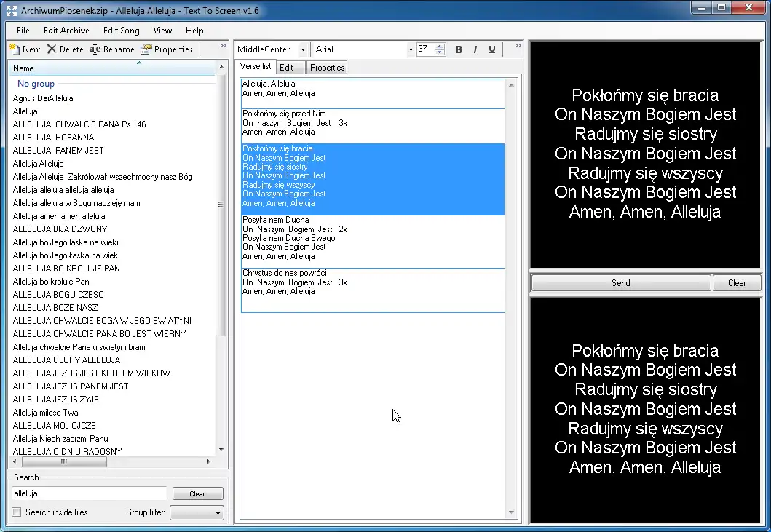Open the Help menu
Screen dimensions: 771x532
[x=194, y=31]
